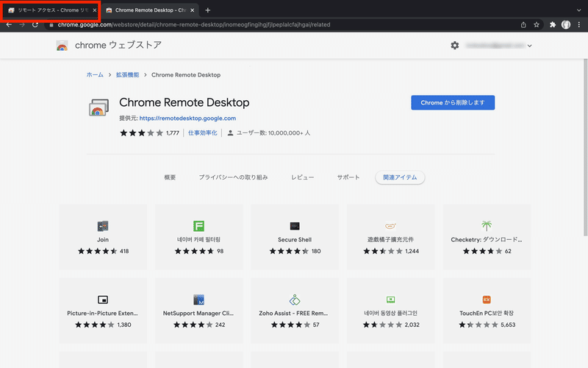Open the Picture-in-Picture Extension icon
588x368 pixels.
coord(103,300)
